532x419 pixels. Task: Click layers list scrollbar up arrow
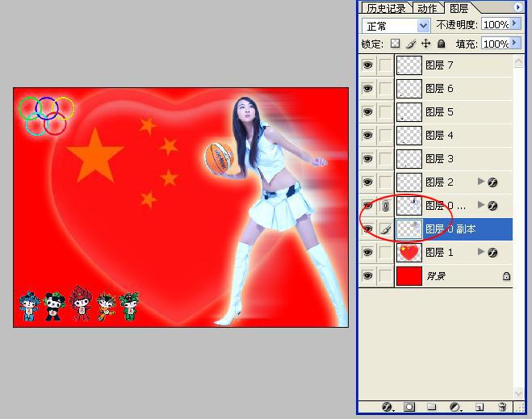pos(518,61)
